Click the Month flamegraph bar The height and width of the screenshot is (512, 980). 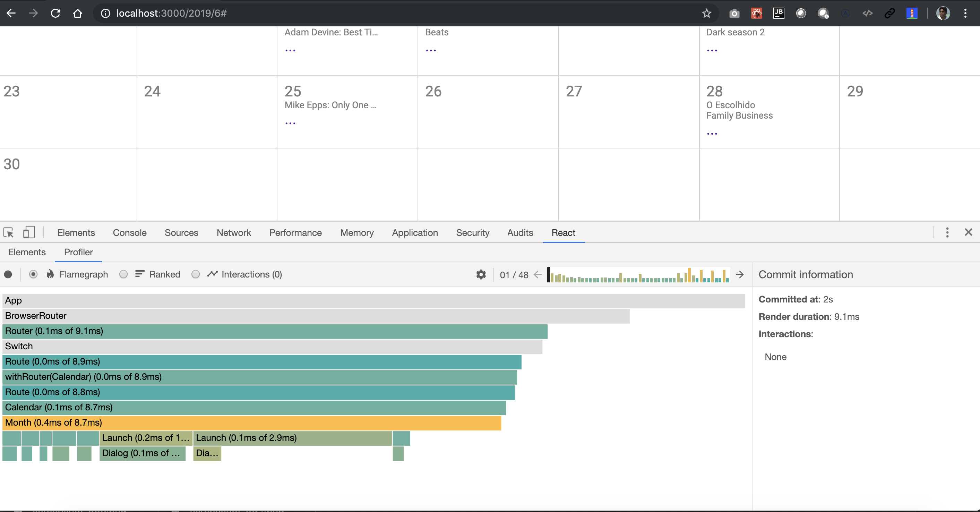point(251,423)
